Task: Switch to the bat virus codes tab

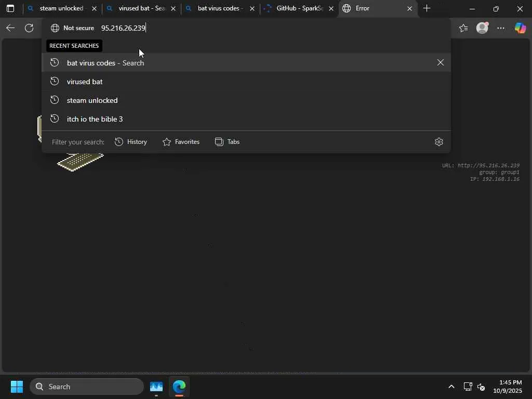Action: click(x=220, y=8)
